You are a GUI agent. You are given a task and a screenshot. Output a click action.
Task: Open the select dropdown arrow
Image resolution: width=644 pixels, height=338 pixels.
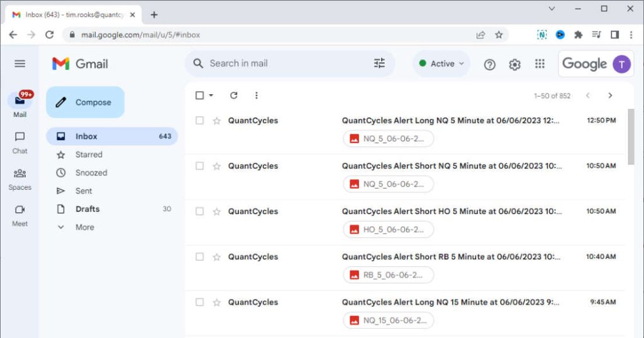click(211, 95)
